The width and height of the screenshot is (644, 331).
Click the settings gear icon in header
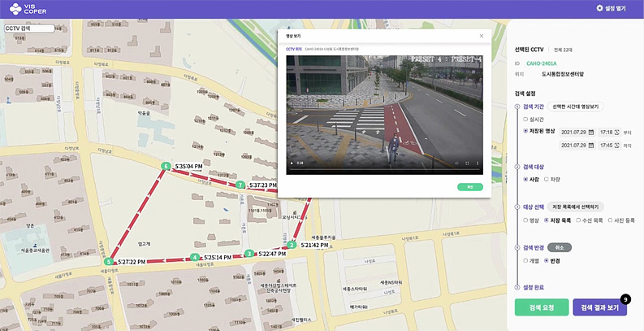[600, 8]
